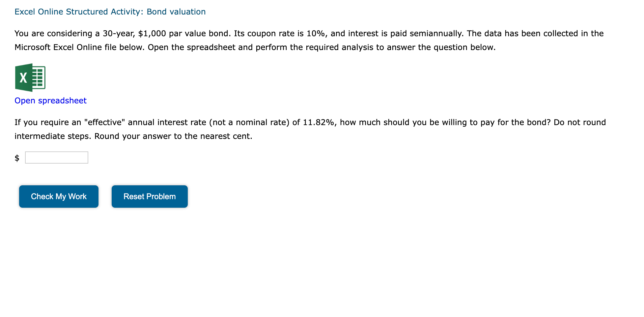
Task: Click the Bond valuation title text
Action: pyautogui.click(x=180, y=12)
